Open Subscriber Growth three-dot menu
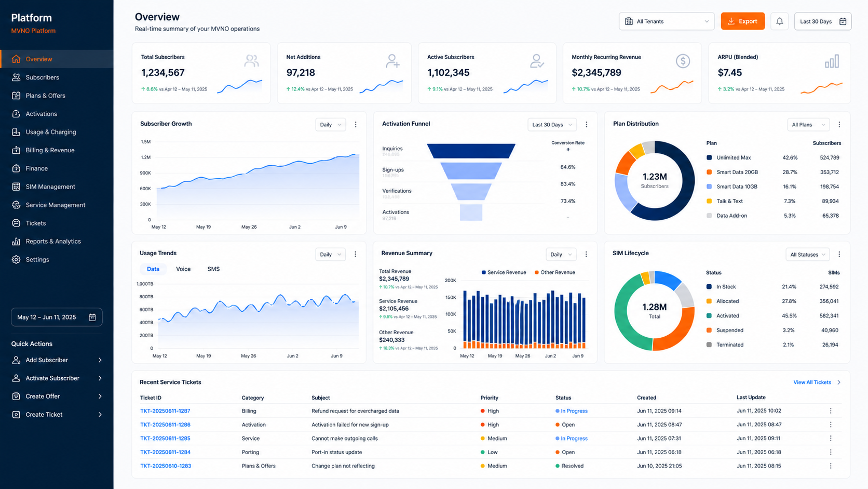Screen dimensions: 868x489 356,125
